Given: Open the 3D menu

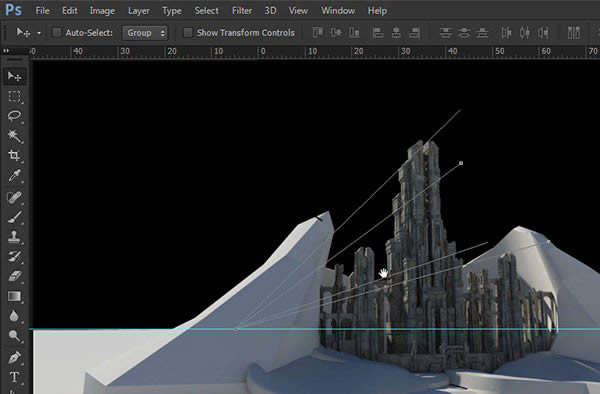Looking at the screenshot, I should pyautogui.click(x=271, y=11).
